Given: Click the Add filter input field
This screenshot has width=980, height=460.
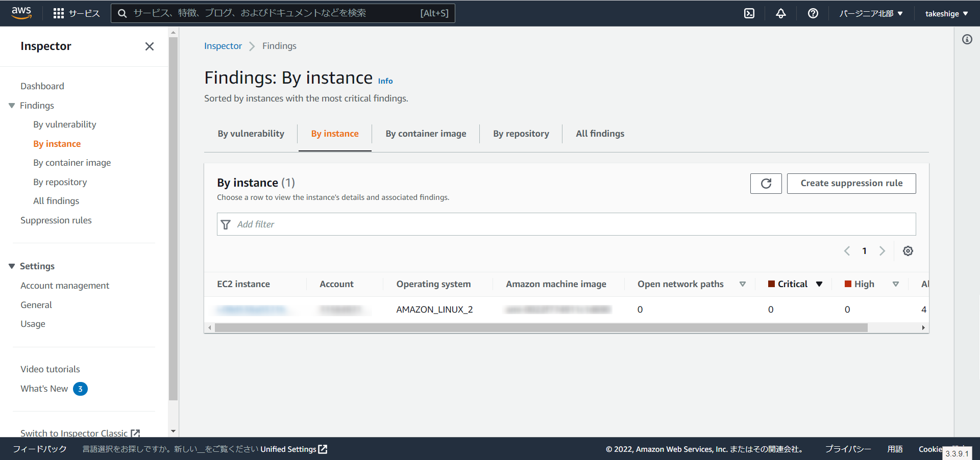Looking at the screenshot, I should click(567, 224).
